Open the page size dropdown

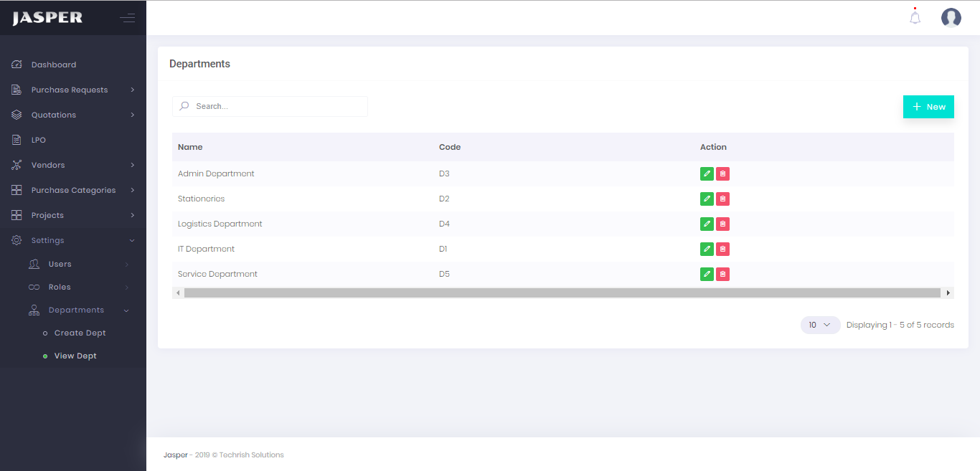pos(820,325)
